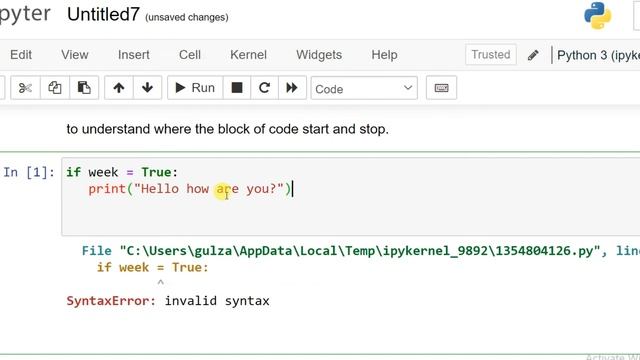The image size is (640, 360).
Task: Open the Insert menu
Action: [x=133, y=55]
